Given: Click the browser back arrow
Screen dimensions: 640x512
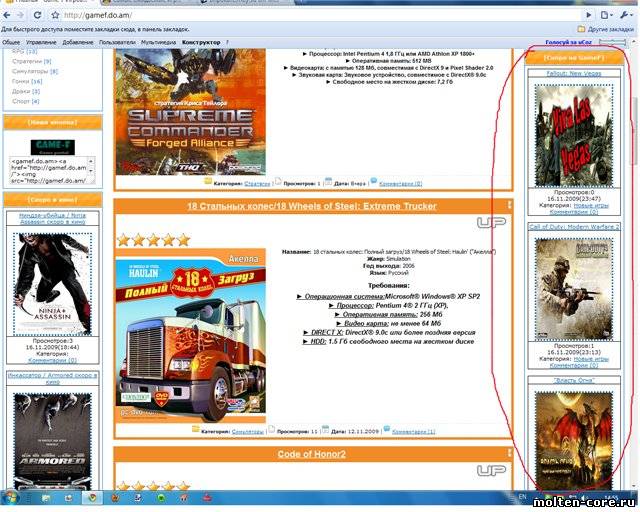Looking at the screenshot, I should (7, 15).
